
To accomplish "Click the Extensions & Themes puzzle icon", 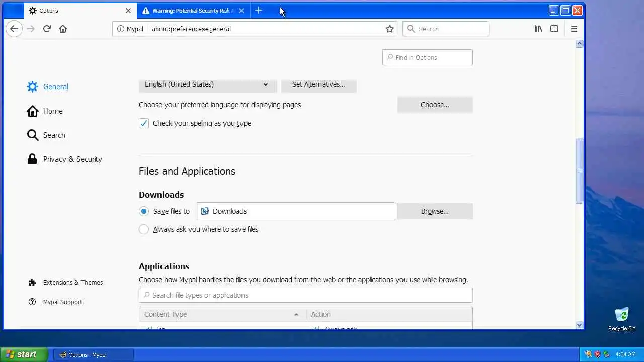I will click(x=32, y=282).
